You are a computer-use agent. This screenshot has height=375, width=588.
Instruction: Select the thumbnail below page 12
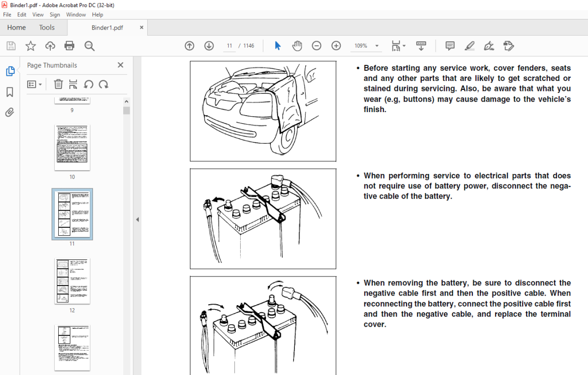(x=72, y=348)
